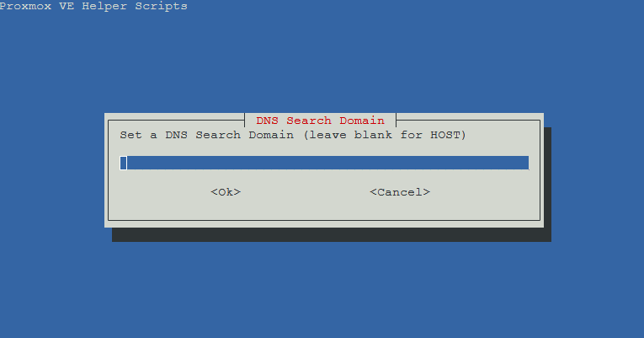Click the left angle bracket of Ok
This screenshot has width=644, height=338.
[214, 192]
